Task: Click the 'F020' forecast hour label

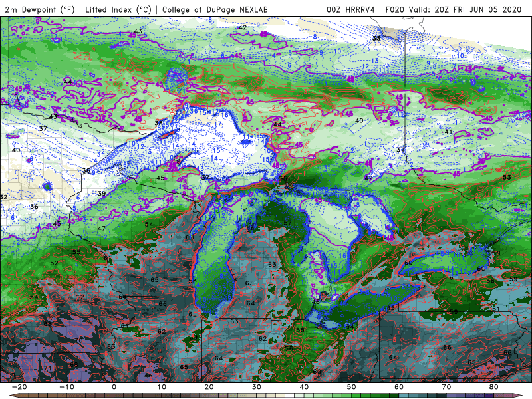Action: pos(395,9)
